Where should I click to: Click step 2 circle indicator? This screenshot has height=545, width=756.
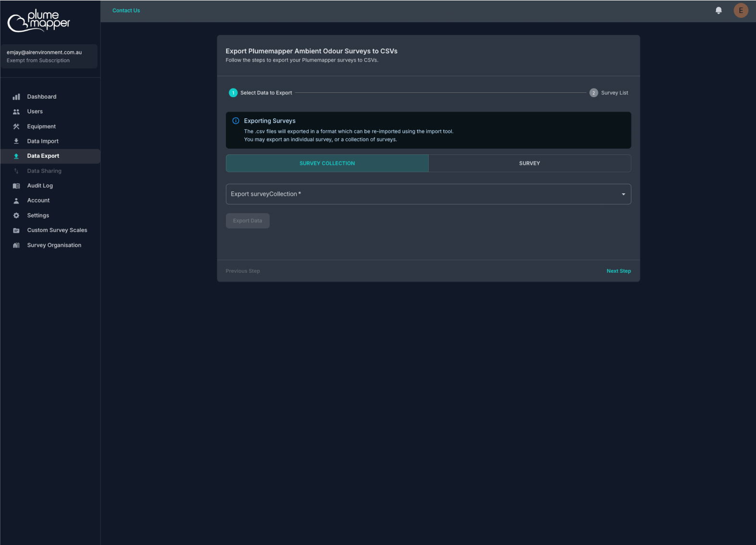[594, 93]
